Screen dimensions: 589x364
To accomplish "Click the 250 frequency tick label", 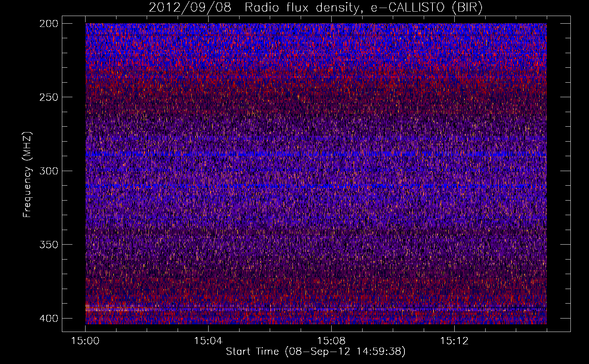I will point(48,97).
